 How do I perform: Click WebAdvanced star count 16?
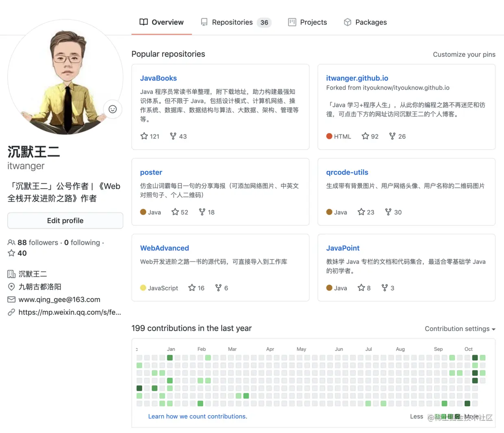click(197, 288)
